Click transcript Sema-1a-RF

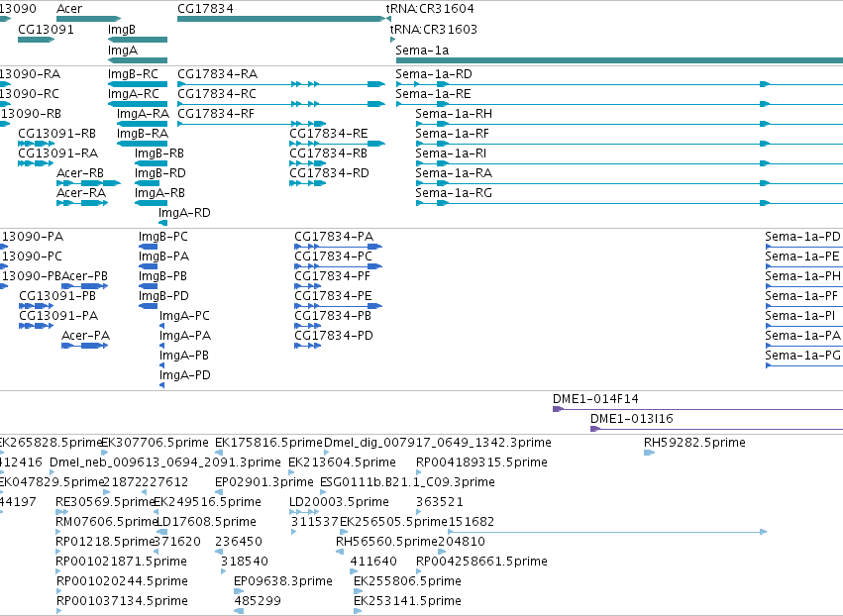[x=629, y=144]
